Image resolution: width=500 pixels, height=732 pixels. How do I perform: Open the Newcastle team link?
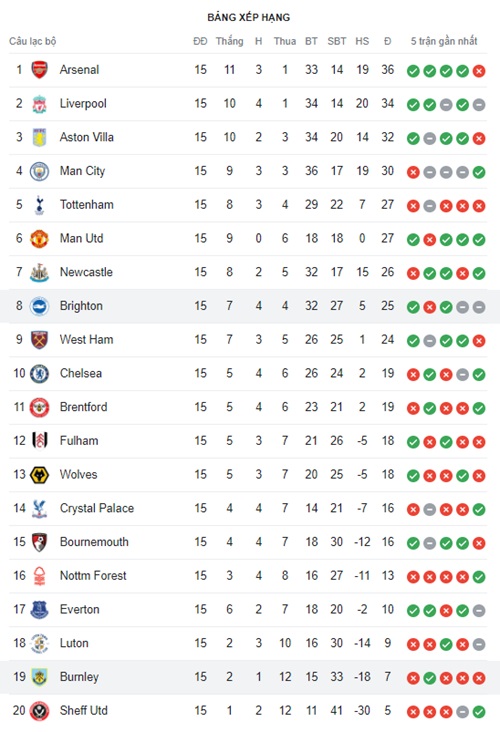click(86, 272)
